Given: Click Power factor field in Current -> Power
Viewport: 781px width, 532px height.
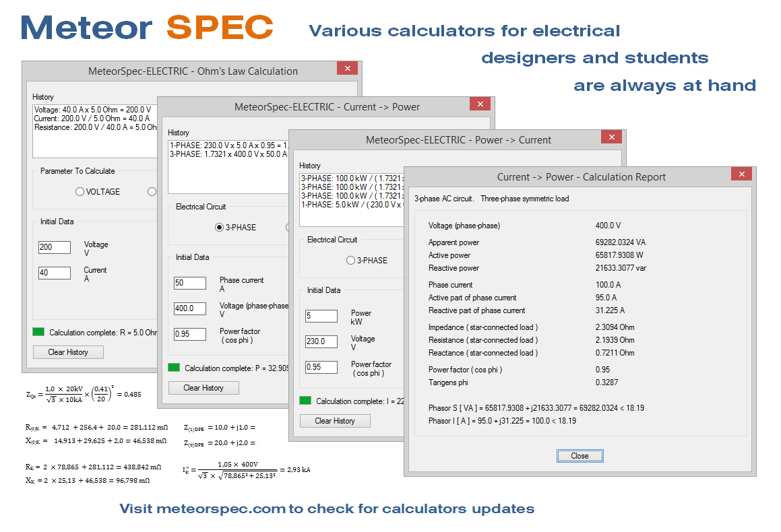Looking at the screenshot, I should pos(190,334).
